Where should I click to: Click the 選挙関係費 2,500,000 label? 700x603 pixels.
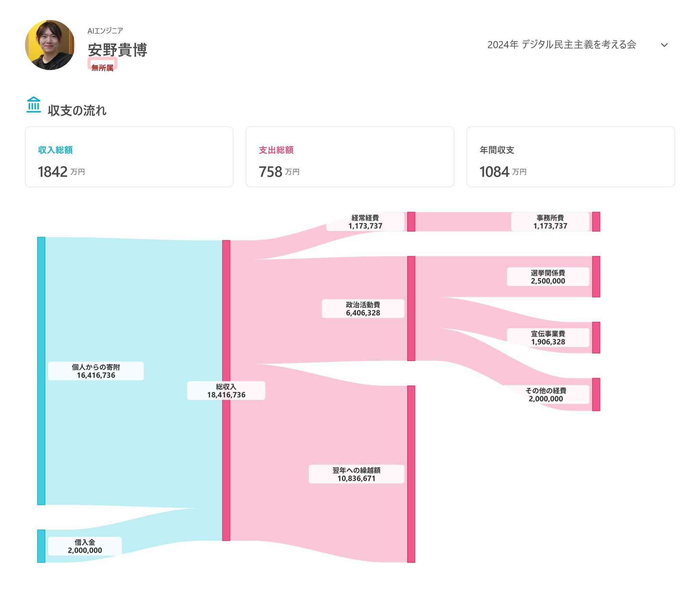[x=548, y=277]
